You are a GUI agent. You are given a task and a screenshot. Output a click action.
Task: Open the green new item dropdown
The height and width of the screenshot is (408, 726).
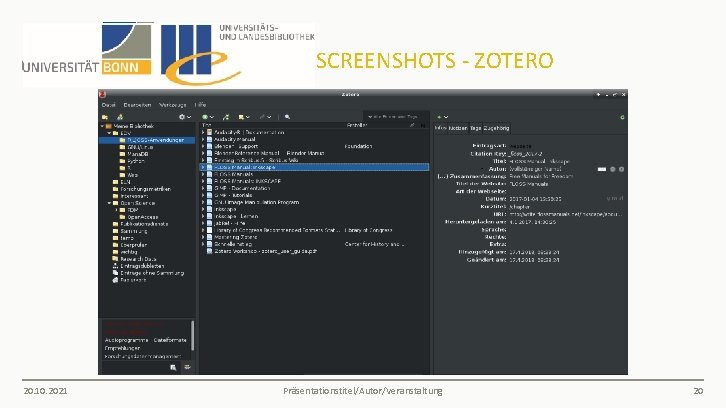[x=207, y=117]
